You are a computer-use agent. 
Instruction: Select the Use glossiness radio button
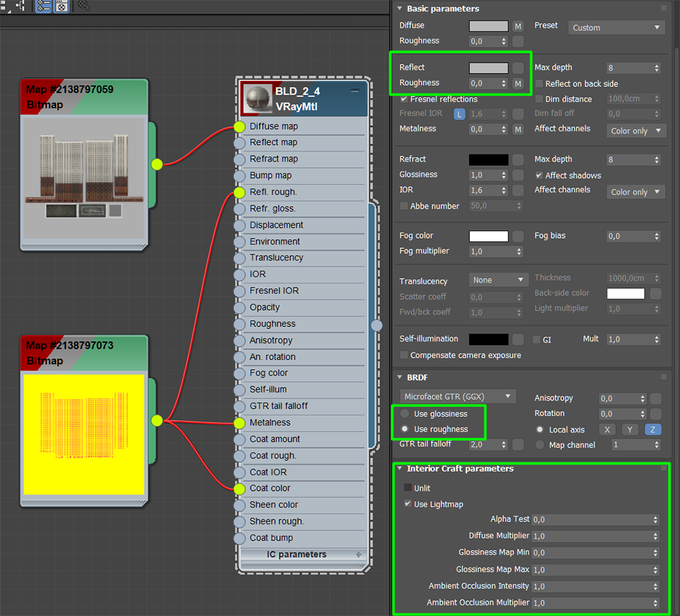(405, 413)
